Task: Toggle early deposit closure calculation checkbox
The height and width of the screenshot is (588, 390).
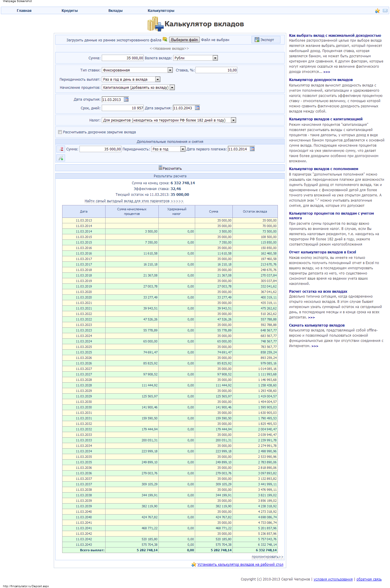Action: click(x=60, y=132)
